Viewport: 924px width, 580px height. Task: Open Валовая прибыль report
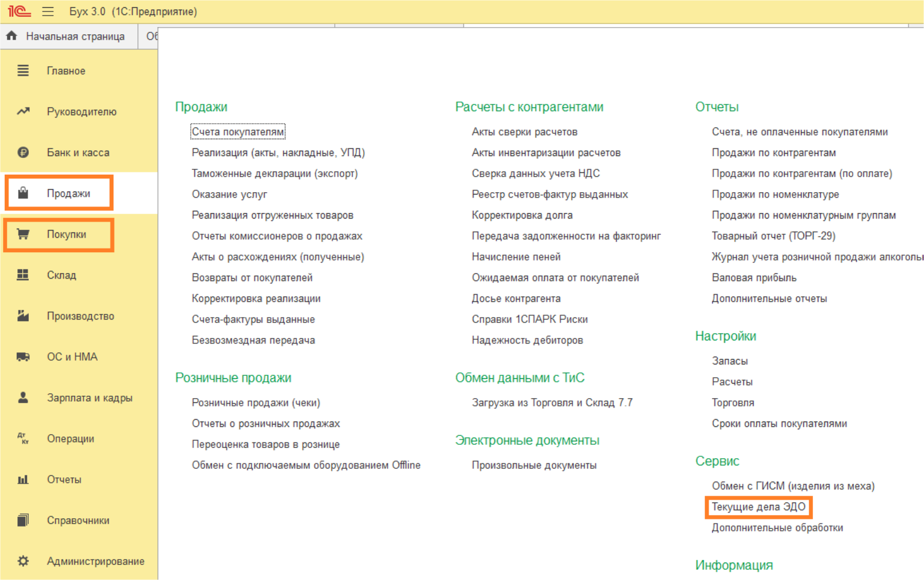(x=754, y=277)
